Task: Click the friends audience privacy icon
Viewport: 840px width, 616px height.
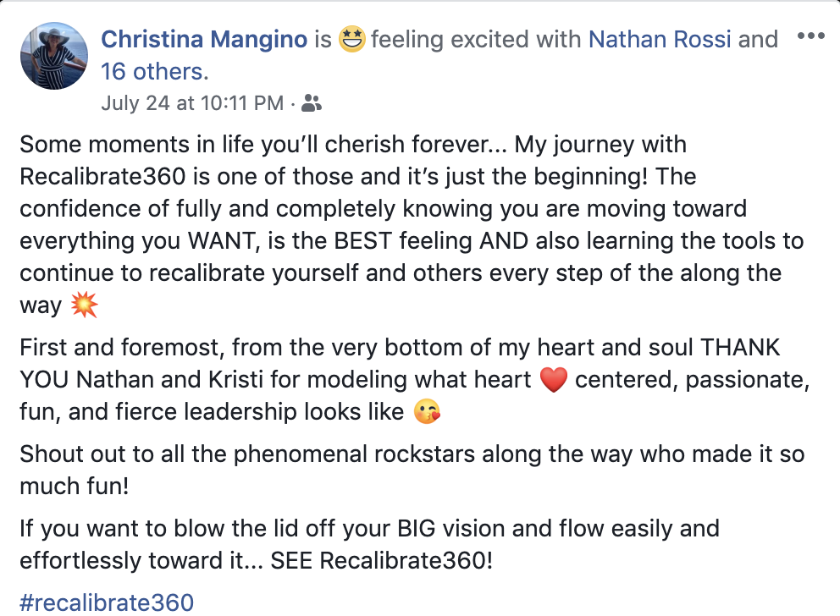Action: point(312,102)
